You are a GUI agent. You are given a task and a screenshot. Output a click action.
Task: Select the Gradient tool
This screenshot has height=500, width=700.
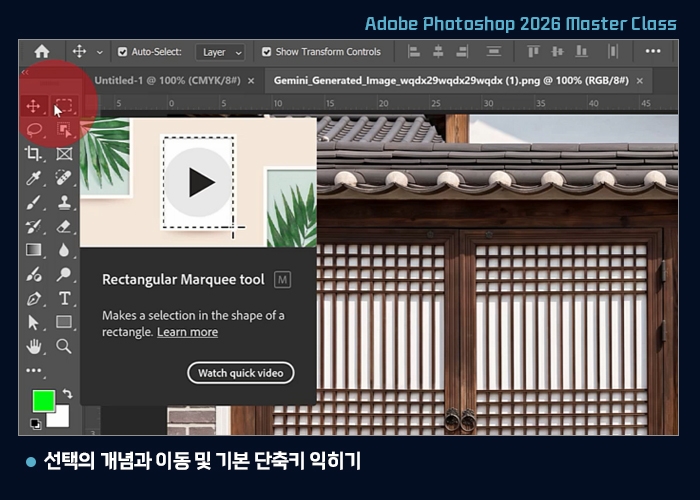(x=33, y=250)
